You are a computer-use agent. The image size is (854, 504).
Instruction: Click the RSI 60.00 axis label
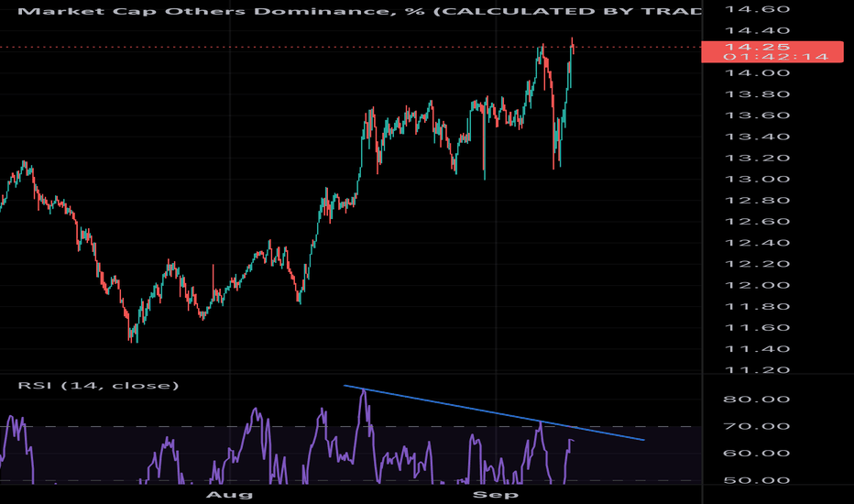(x=757, y=454)
